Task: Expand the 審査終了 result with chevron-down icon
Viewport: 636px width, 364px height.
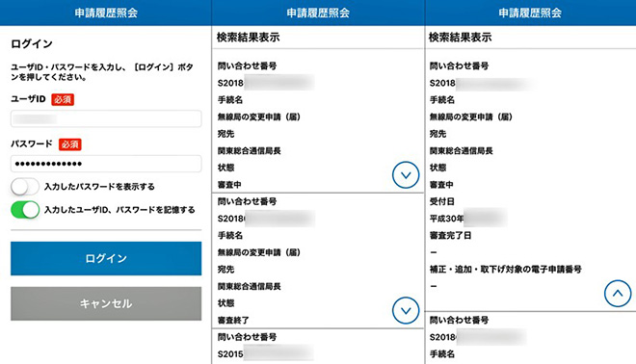Action: tap(406, 310)
